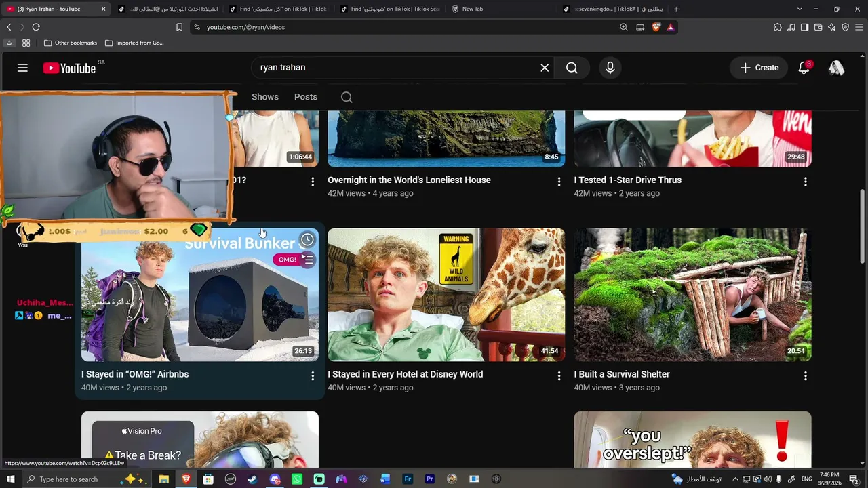Open a new browser tab with plus
The image size is (868, 488).
point(676,9)
